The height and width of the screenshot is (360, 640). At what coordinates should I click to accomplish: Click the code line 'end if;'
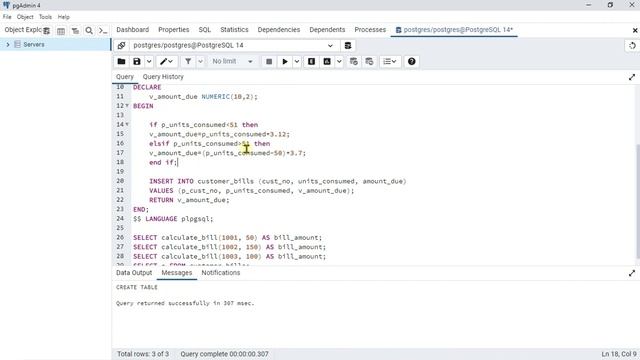click(x=163, y=162)
